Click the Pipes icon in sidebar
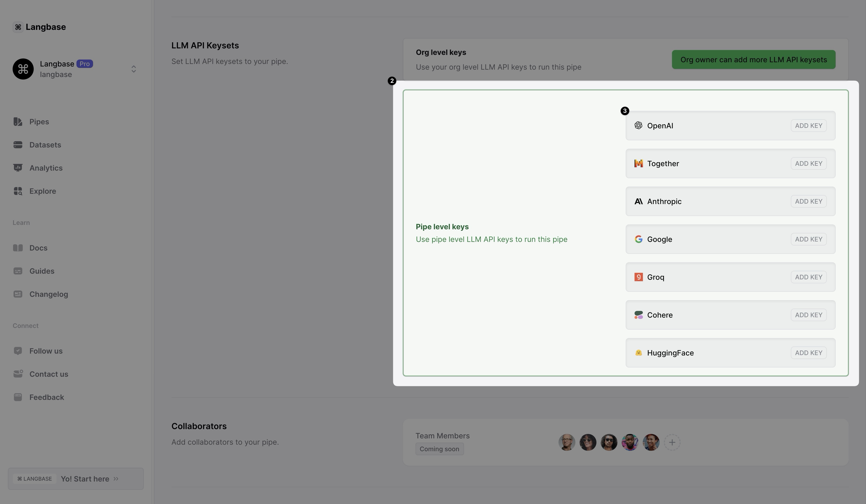Viewport: 866px width, 504px height. click(18, 122)
